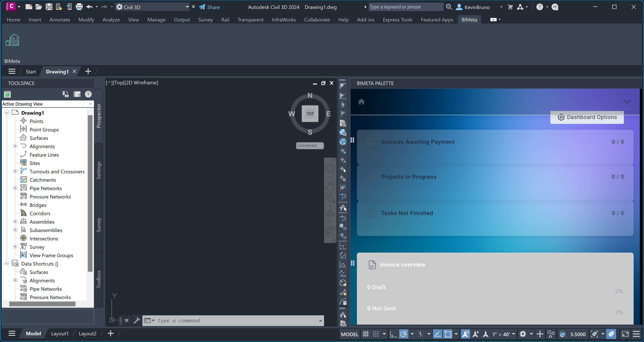Viewport: 644px width, 342px height.
Task: Collapse the Data Shortcuts node
Action: pos(7,263)
